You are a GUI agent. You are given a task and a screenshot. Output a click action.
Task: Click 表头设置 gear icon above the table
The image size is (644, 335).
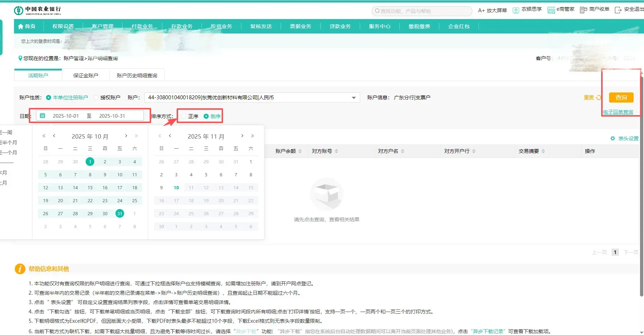[x=613, y=138]
